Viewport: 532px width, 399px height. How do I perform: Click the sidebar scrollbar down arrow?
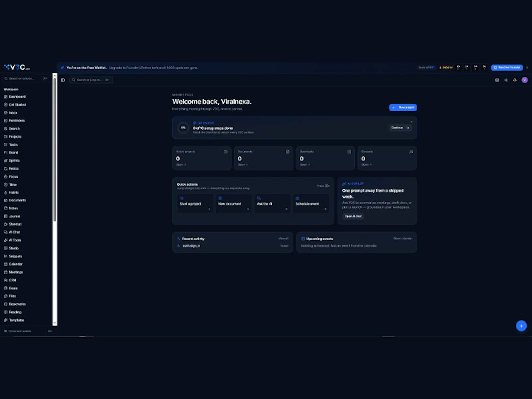click(55, 323)
